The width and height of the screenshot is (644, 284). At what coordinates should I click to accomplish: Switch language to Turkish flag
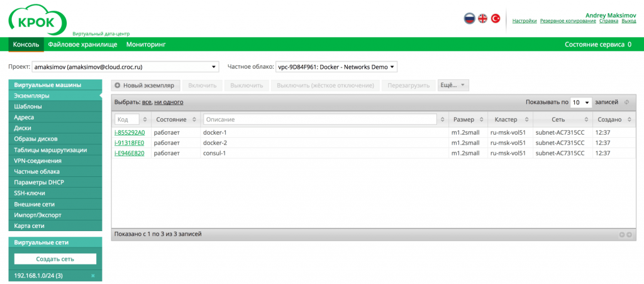496,19
